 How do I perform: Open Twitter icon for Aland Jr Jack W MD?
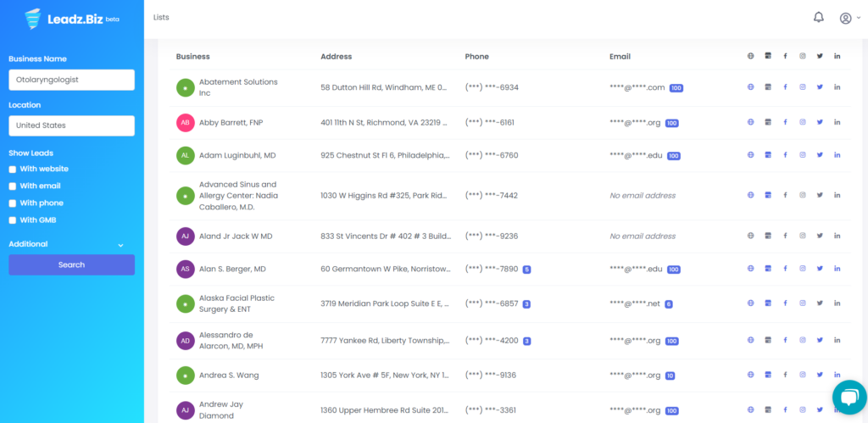pos(820,236)
